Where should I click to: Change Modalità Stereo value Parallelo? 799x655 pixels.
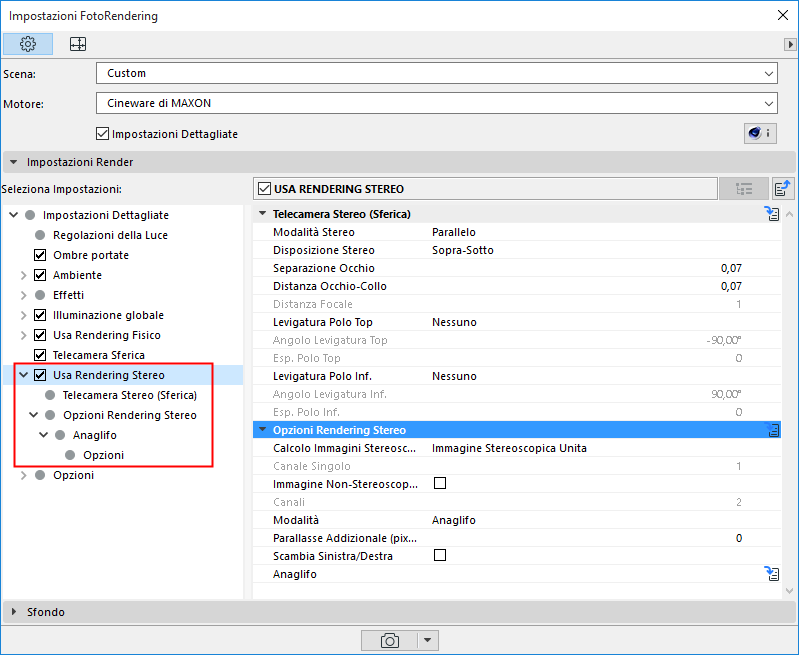tap(454, 232)
